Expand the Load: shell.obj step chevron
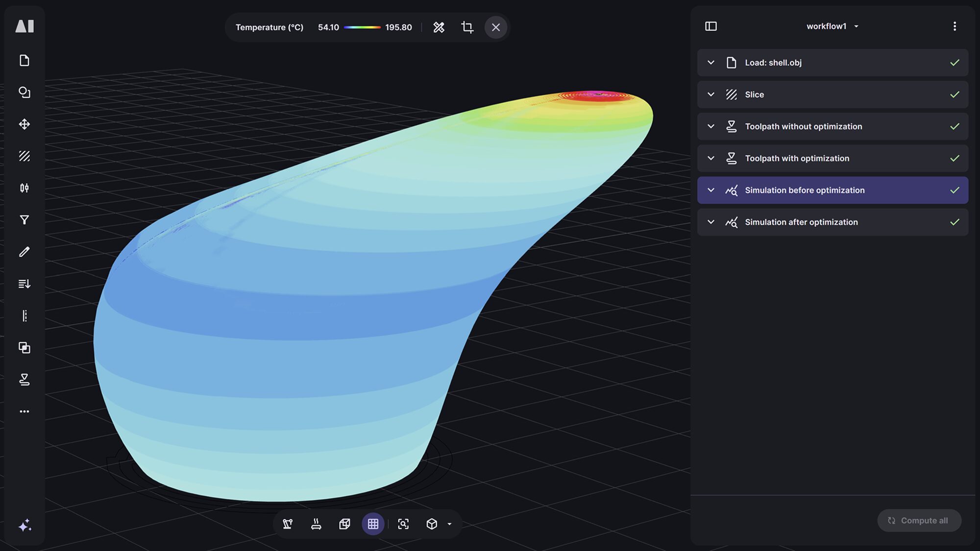 point(711,63)
